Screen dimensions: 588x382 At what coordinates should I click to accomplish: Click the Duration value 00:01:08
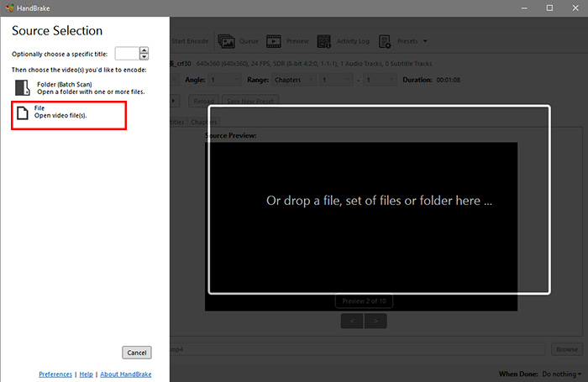448,80
